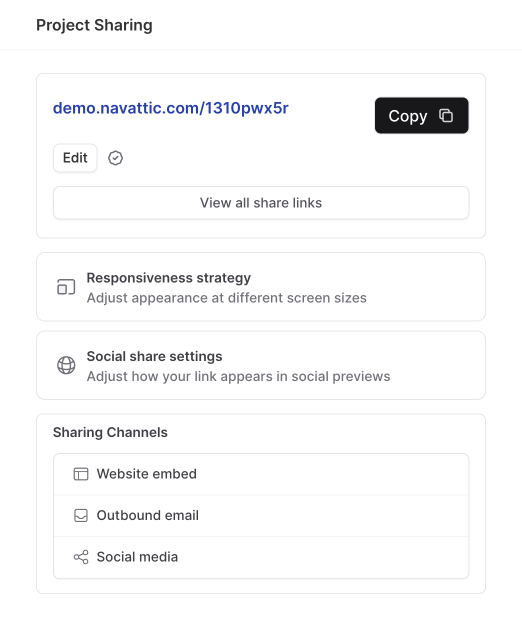The width and height of the screenshot is (522, 620).
Task: Click the Responsiveness strategy screens icon
Action: pyautogui.click(x=66, y=287)
